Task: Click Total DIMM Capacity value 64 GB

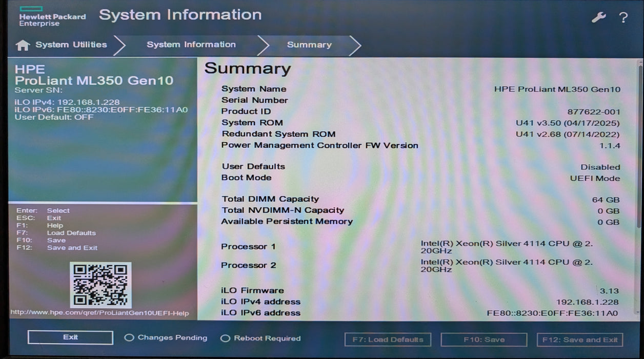Action: [x=606, y=200]
